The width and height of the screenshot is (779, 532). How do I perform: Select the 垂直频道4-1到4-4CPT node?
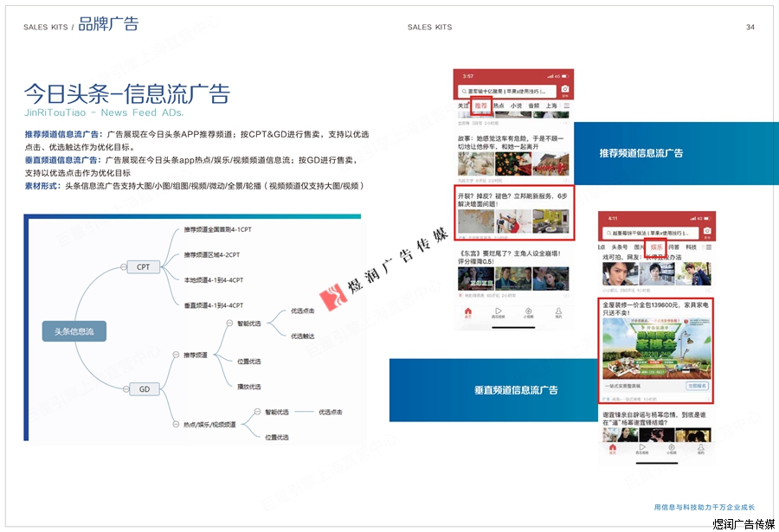(x=214, y=305)
